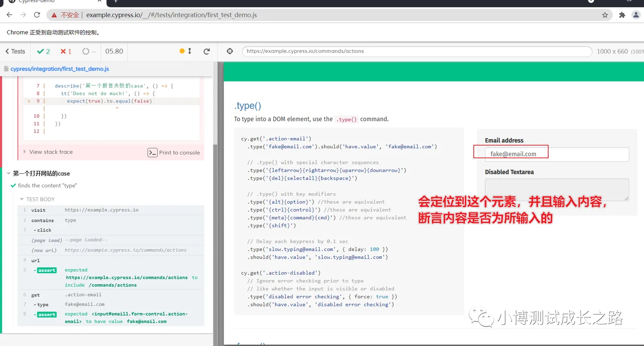Click the insecure site warning icon

(x=55, y=15)
